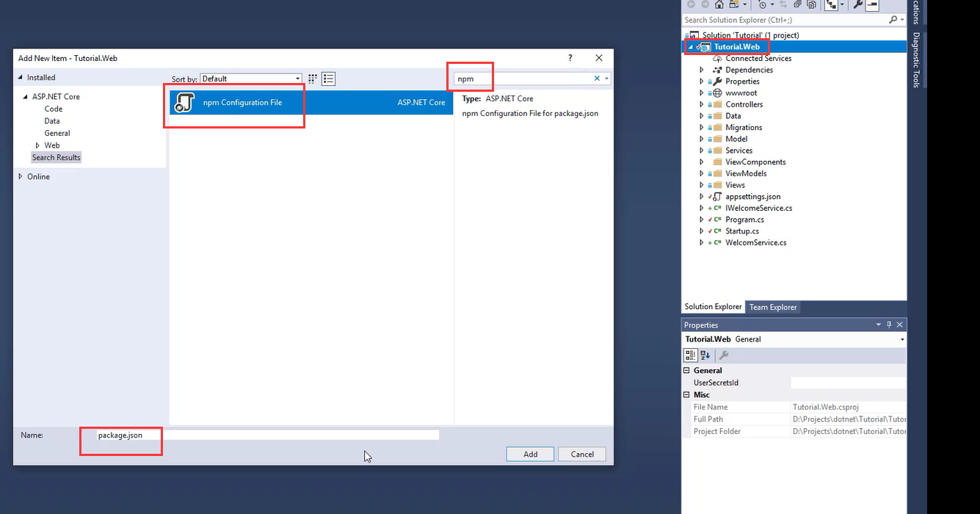
Task: Click the Cancel button
Action: pyautogui.click(x=582, y=454)
